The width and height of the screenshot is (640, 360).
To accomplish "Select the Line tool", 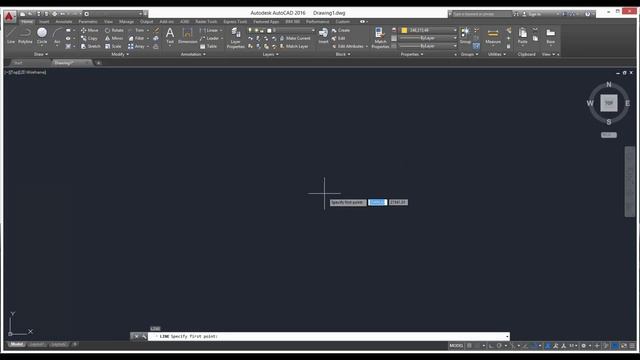I will coord(11,36).
